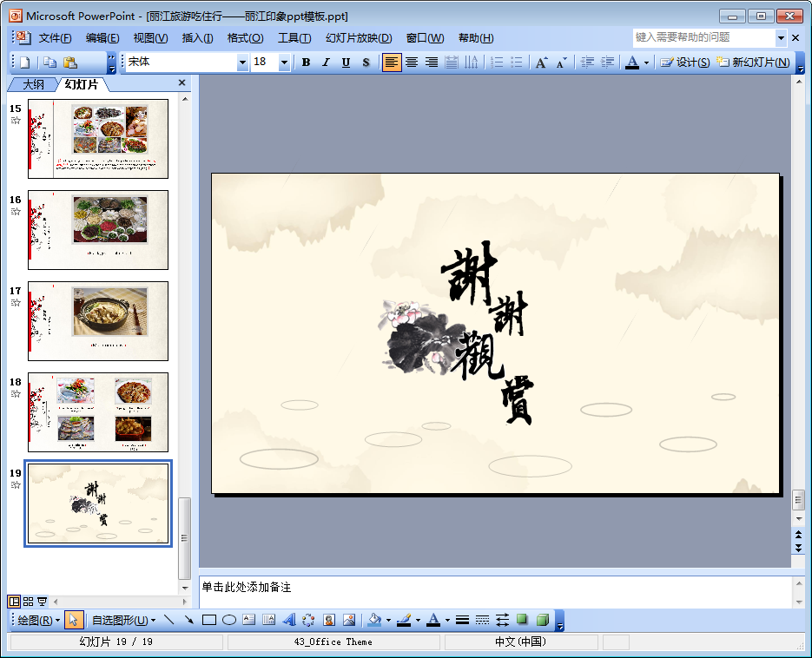The image size is (812, 658).
Task: Enable right text alignment
Action: coord(432,63)
